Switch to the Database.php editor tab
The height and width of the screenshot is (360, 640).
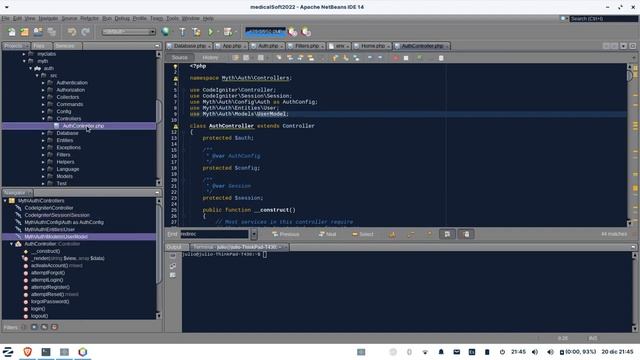point(189,46)
